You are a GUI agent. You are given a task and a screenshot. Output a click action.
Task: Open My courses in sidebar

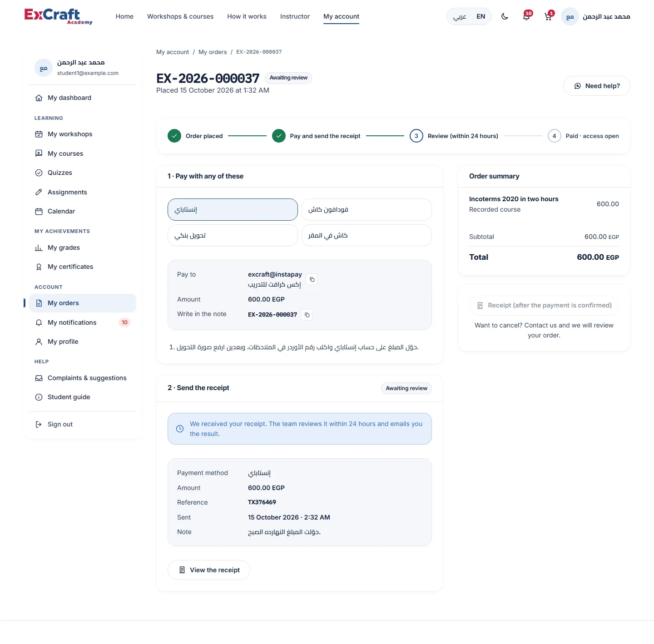tap(83, 154)
